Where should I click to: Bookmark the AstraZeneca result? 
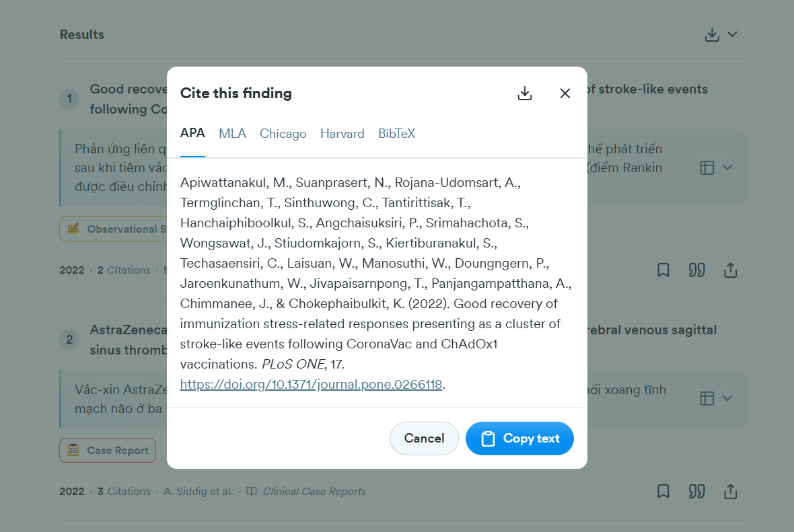663,492
